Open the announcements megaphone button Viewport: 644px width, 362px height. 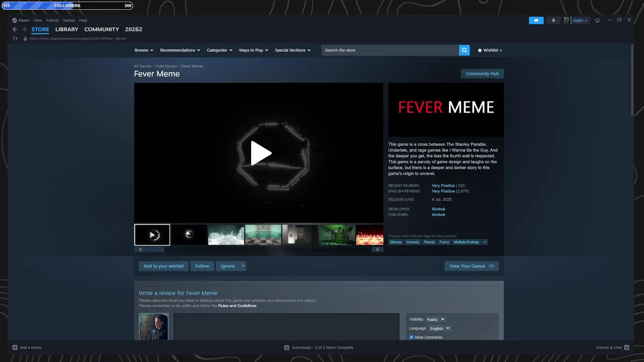tap(536, 21)
